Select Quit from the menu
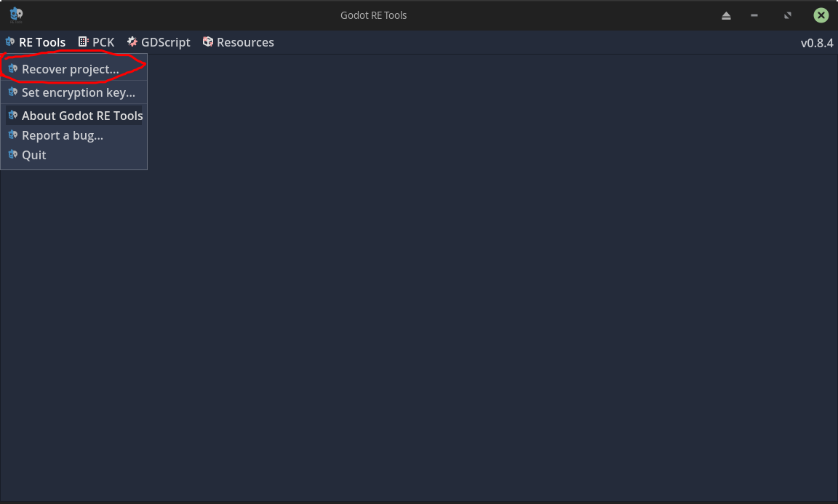 (x=73, y=155)
